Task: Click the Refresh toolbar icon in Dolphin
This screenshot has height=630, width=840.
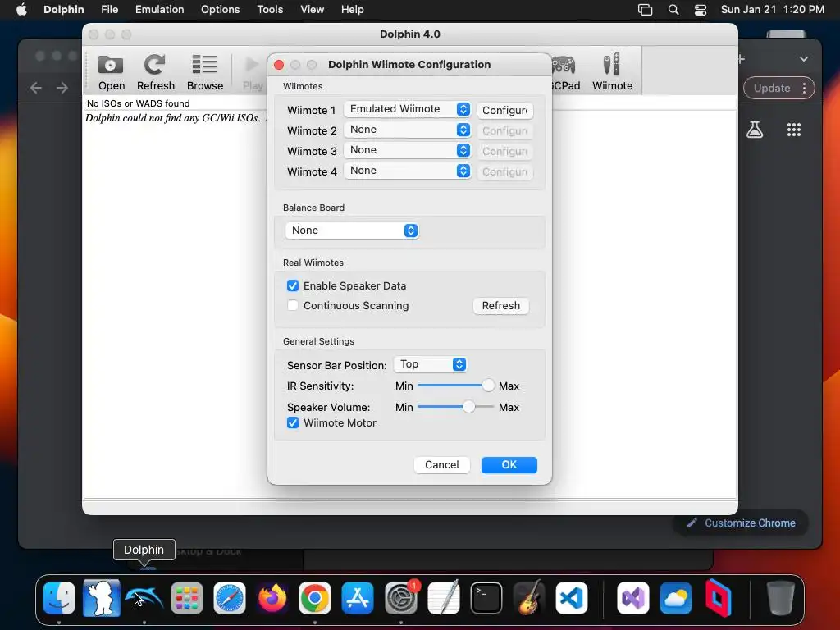Action: pos(155,72)
